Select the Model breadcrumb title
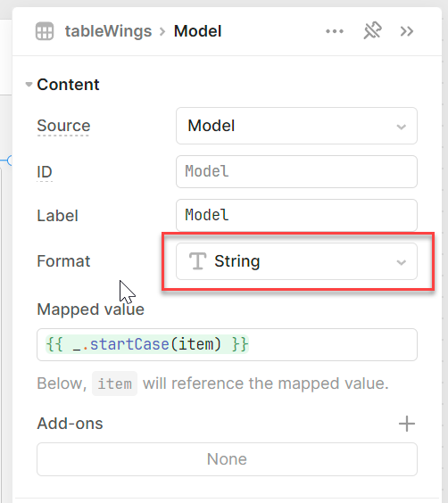Image resolution: width=448 pixels, height=503 pixels. tap(198, 31)
